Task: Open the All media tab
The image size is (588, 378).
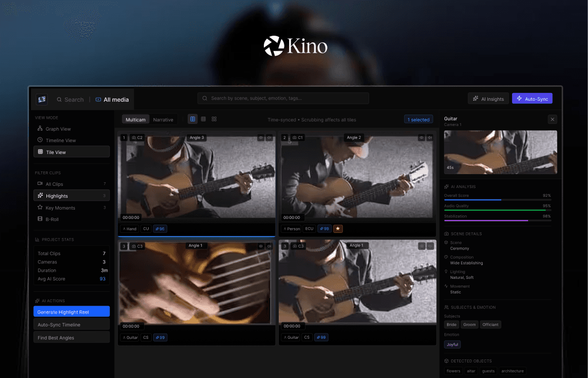Action: 112,99
